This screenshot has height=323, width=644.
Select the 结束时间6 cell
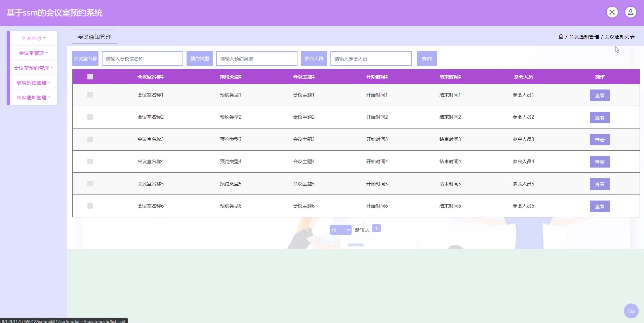point(450,206)
